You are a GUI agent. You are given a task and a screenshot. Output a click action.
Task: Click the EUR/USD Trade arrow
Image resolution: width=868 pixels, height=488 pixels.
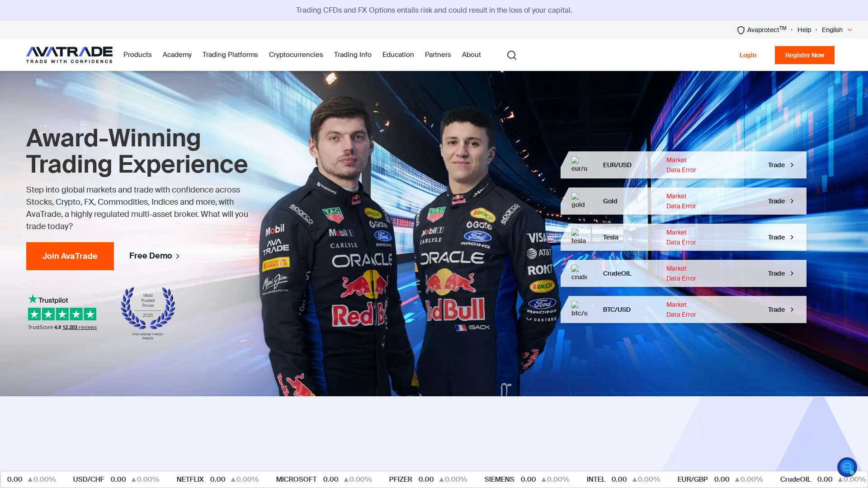click(x=792, y=165)
